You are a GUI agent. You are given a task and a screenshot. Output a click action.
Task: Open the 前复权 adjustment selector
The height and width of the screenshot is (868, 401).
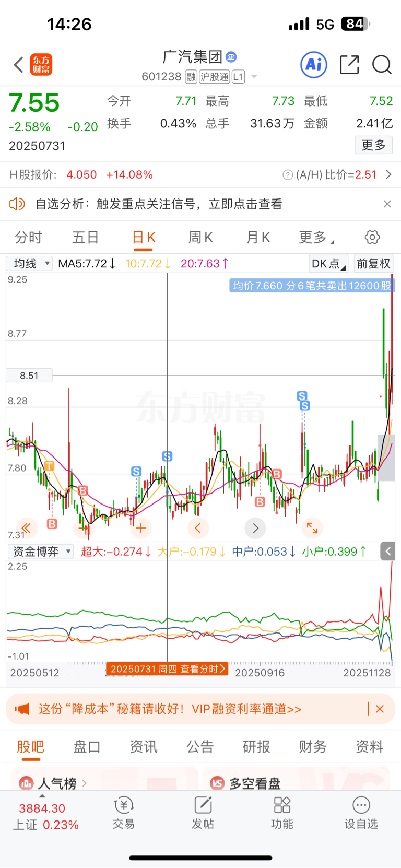373,264
